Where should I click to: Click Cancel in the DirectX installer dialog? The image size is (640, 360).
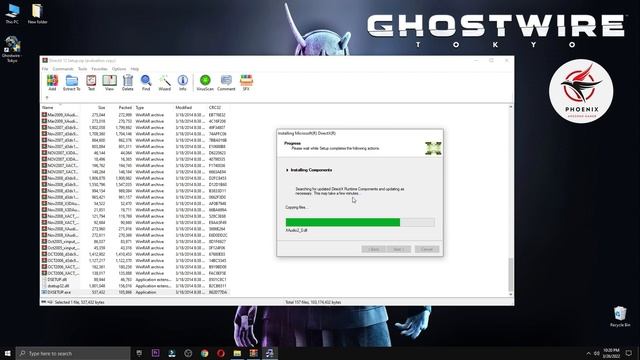(427, 249)
